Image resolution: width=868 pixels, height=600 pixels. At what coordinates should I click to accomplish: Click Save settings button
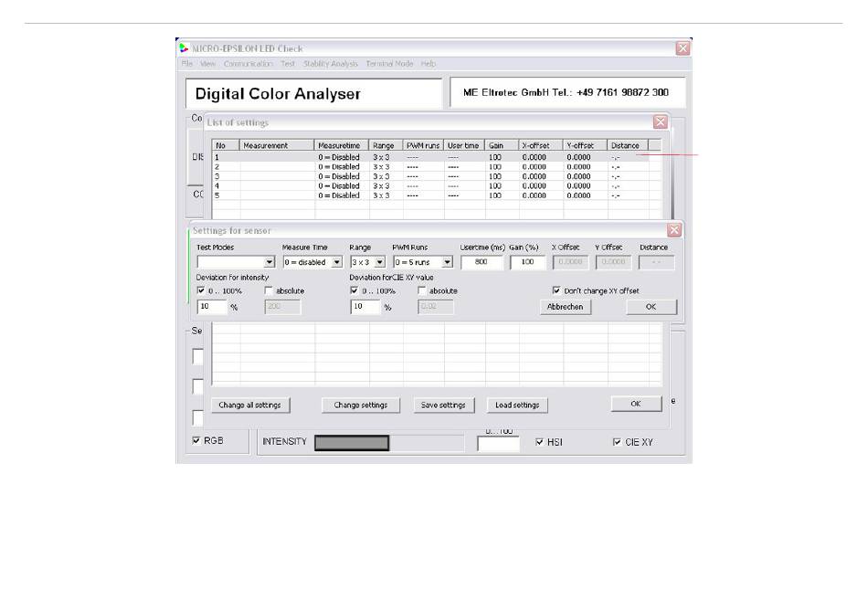[x=443, y=405]
